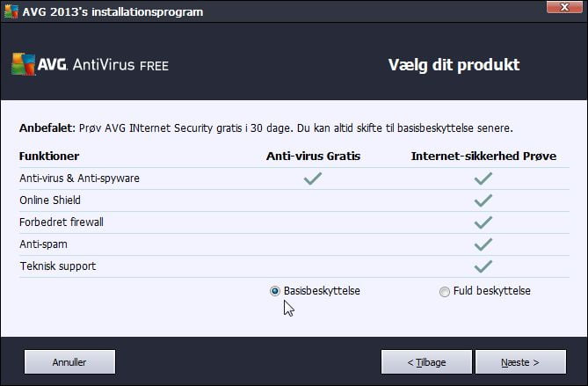Click the Anti-spam checkmark
This screenshot has width=588, height=386.
(483, 244)
